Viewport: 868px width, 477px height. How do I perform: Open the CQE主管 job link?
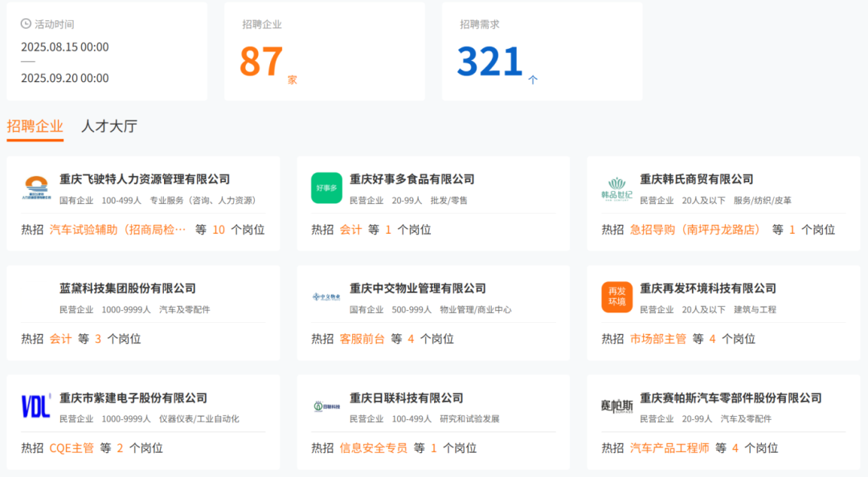point(72,448)
